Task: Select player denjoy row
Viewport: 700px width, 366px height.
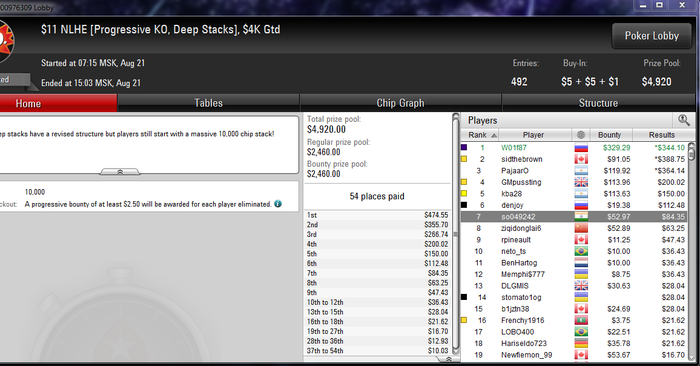Action: pyautogui.click(x=575, y=205)
